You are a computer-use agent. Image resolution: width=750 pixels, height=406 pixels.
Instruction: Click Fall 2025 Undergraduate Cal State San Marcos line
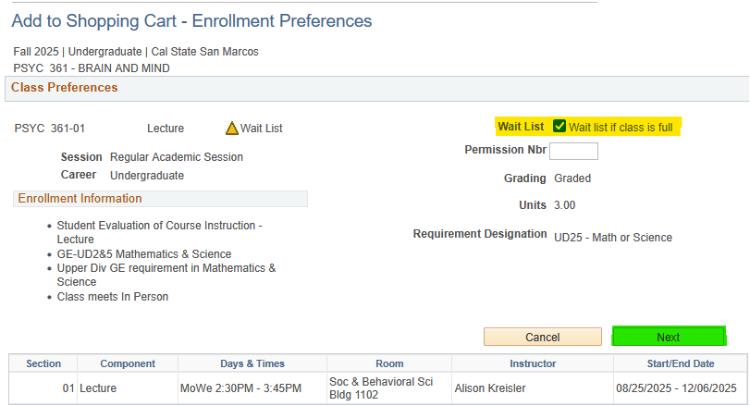click(x=136, y=52)
